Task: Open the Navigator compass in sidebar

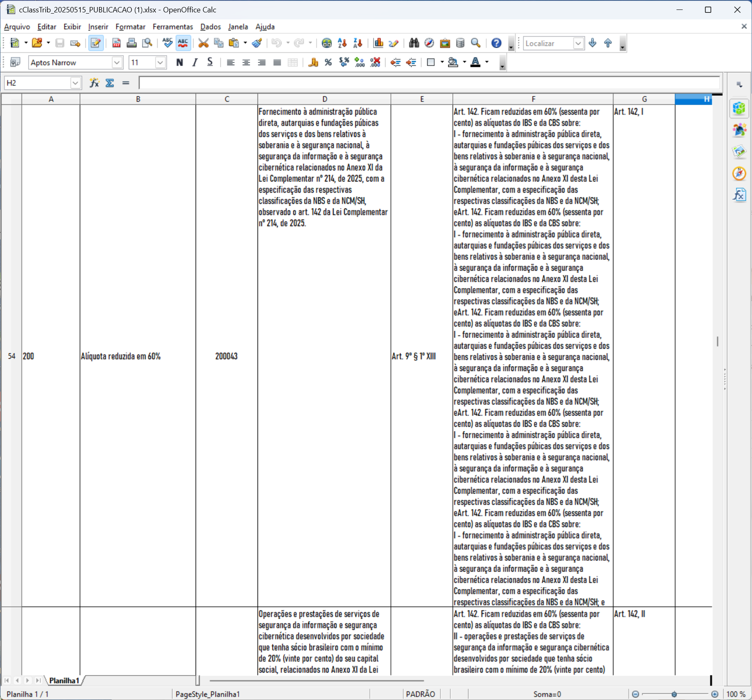Action: click(x=739, y=173)
